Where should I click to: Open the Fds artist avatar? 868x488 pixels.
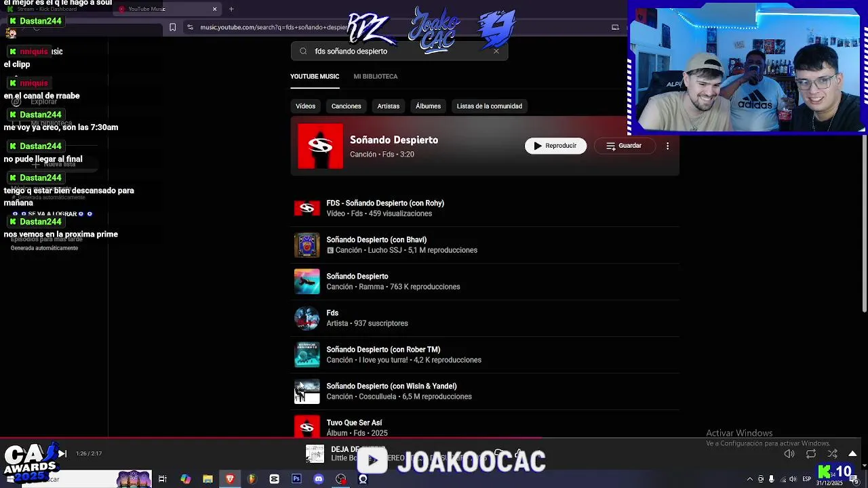coord(307,318)
